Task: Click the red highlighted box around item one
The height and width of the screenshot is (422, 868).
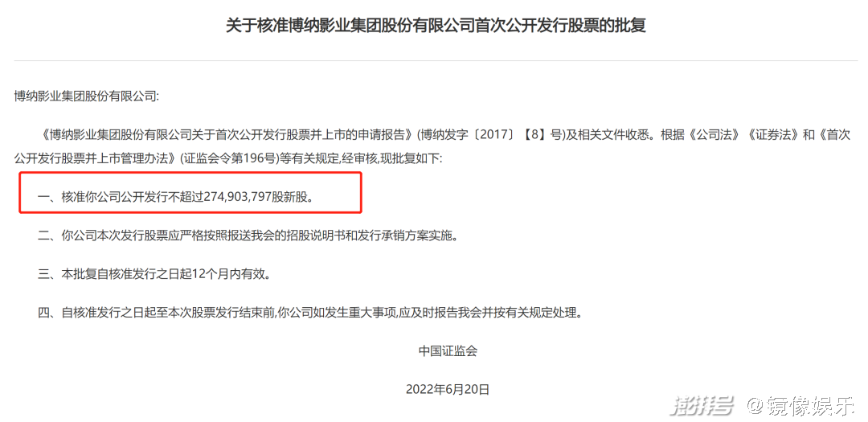Action: (x=191, y=192)
